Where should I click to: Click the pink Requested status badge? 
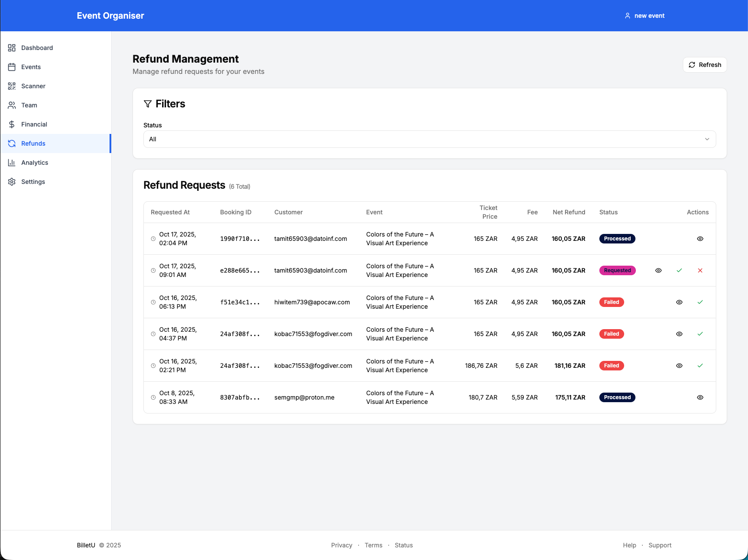pos(617,270)
